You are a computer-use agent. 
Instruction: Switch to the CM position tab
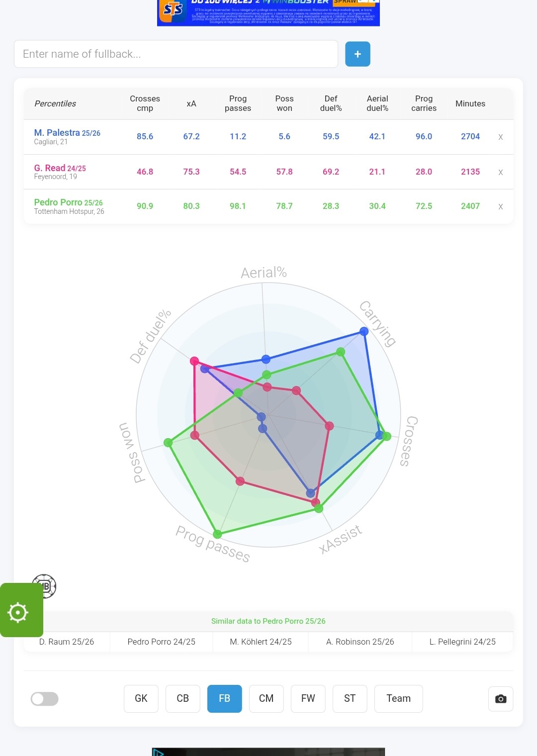[267, 698]
